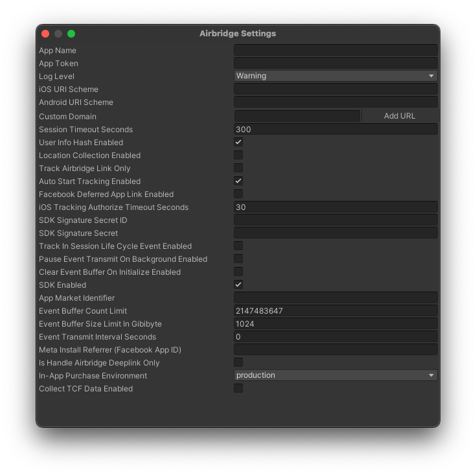This screenshot has width=476, height=475.
Task: Check Track Airbridge Link Only
Action: coord(238,168)
